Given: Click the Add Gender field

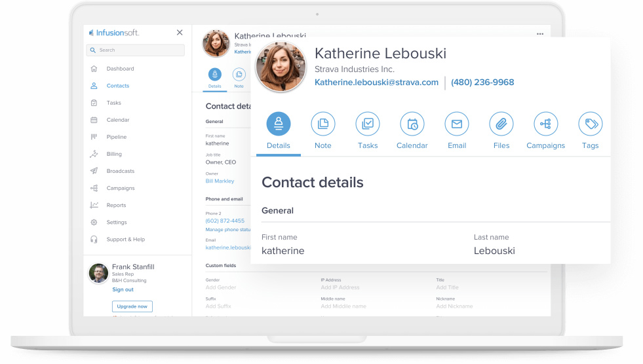Looking at the screenshot, I should [221, 287].
